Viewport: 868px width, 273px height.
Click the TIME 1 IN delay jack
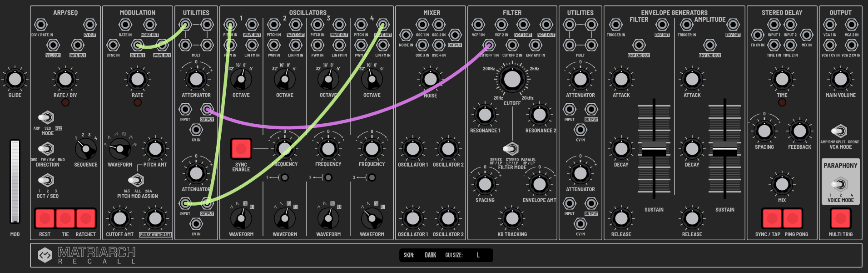pos(774,45)
